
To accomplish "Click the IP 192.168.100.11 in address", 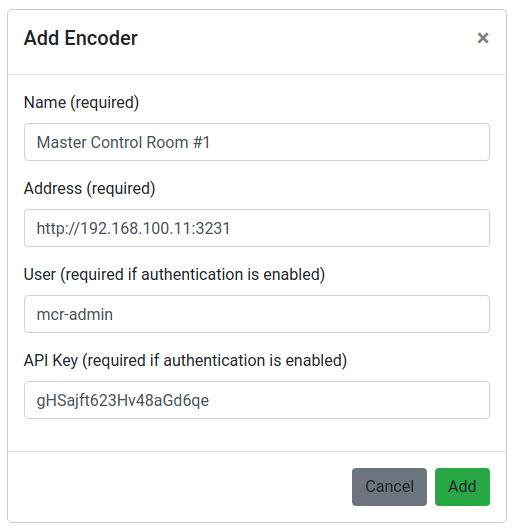I will point(136,228).
